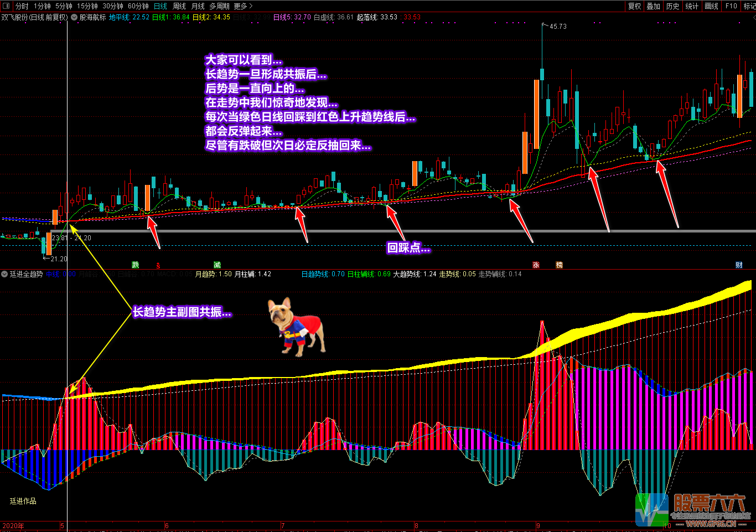Image resolution: width=756 pixels, height=532 pixels.
Task: Click the 走势线: 0.05 value
Action: click(457, 274)
